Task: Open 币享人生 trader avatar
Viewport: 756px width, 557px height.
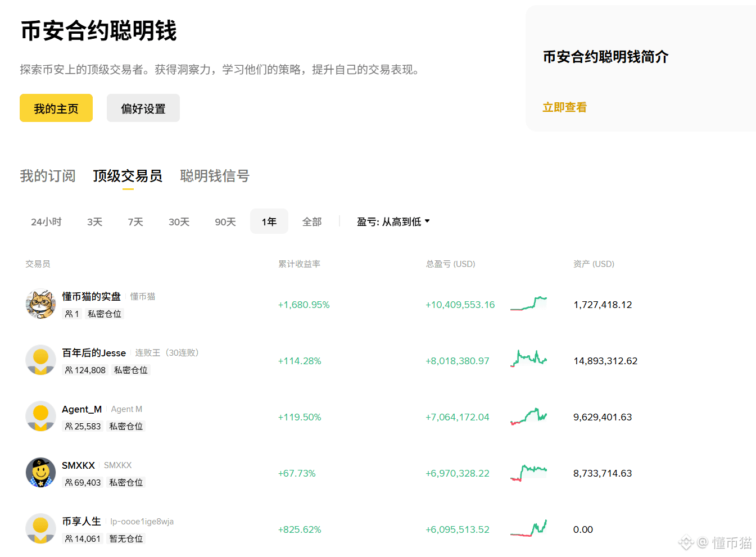Action: (x=40, y=528)
